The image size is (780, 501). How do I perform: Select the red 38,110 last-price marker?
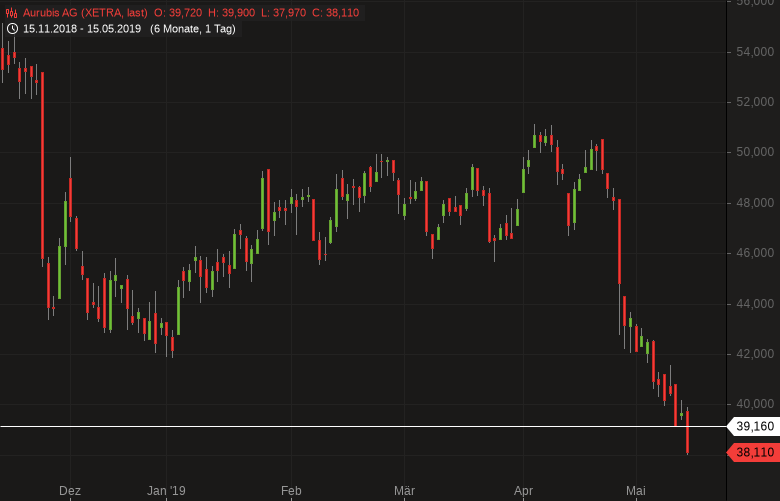[x=753, y=453]
